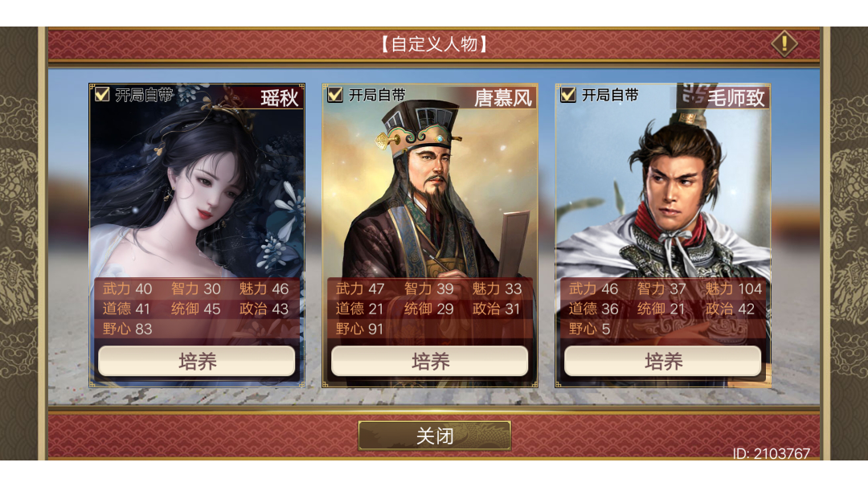Click 培养 button under 瑶秋
Screen dimensions: 868x487
(197, 362)
